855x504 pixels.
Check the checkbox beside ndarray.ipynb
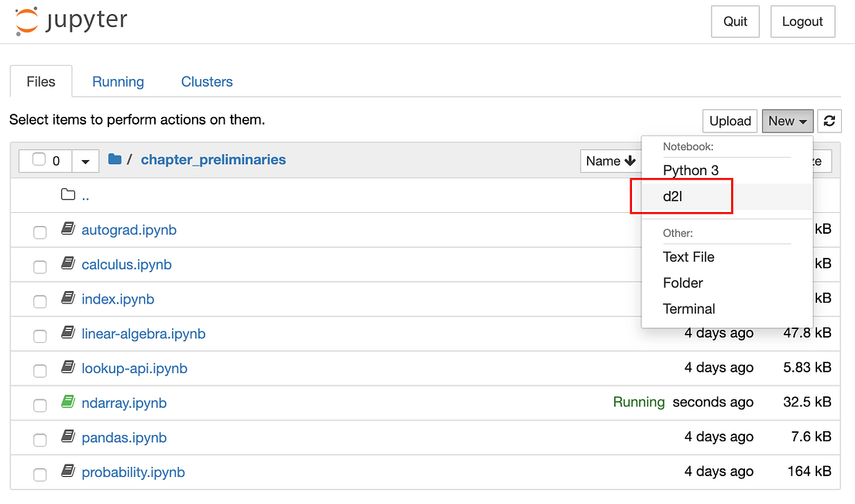(x=39, y=405)
